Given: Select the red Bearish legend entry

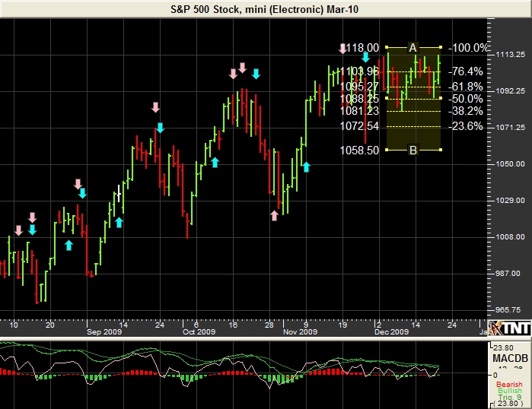Looking at the screenshot, I should pos(509,384).
